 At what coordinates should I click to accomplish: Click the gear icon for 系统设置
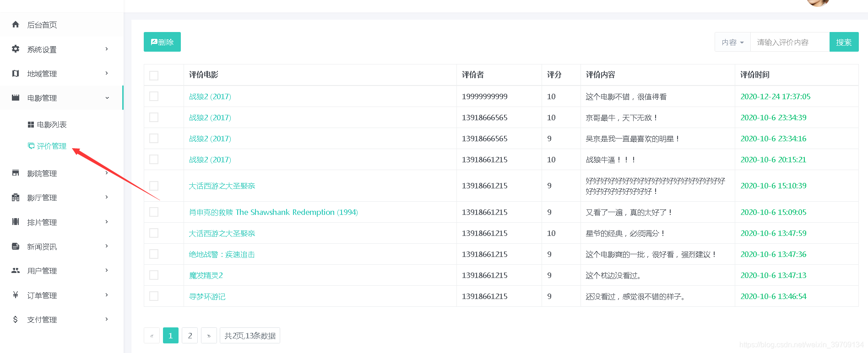point(16,49)
